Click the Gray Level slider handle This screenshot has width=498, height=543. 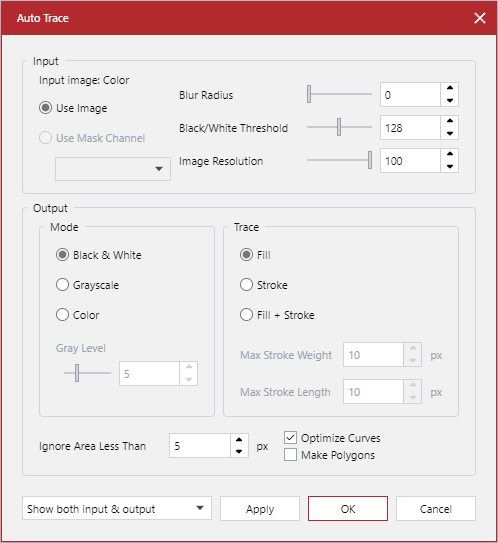pos(77,373)
